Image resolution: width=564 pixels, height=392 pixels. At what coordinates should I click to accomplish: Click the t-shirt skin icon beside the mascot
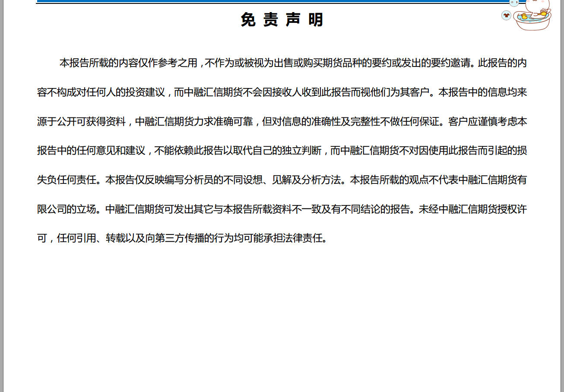coord(506,16)
